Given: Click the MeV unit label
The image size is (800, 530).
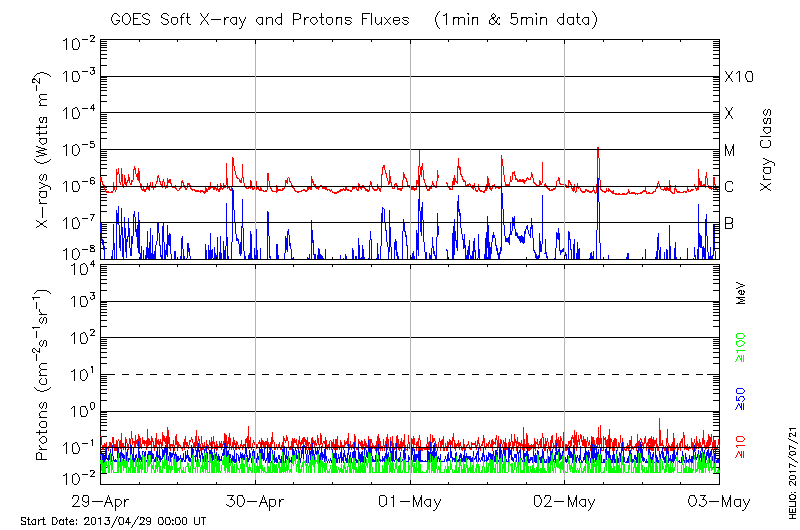Looking at the screenshot, I should pos(741,292).
